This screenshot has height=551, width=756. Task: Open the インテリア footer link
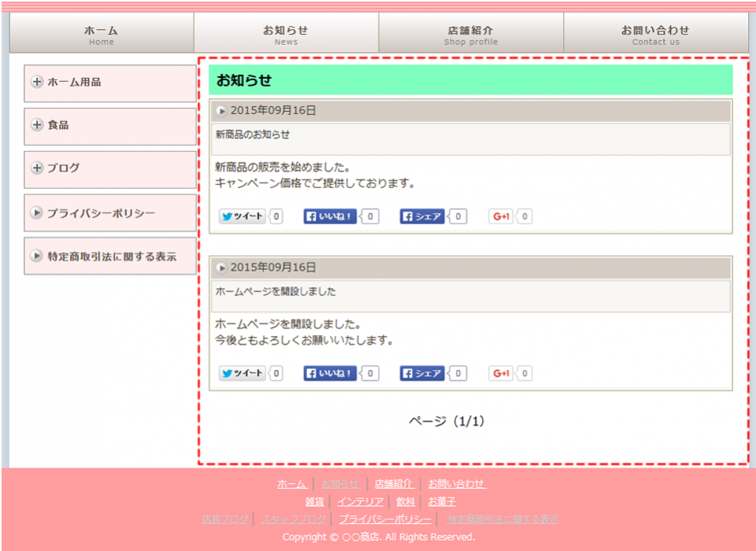pyautogui.click(x=360, y=501)
